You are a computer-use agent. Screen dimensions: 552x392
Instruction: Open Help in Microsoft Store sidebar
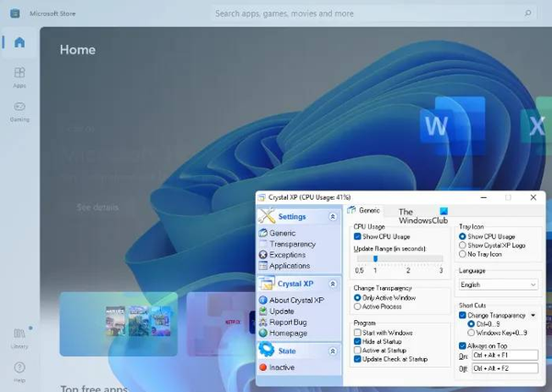pyautogui.click(x=19, y=372)
